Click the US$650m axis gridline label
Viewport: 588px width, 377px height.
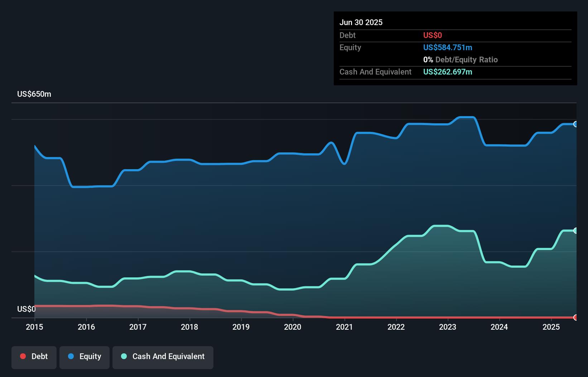pos(34,94)
